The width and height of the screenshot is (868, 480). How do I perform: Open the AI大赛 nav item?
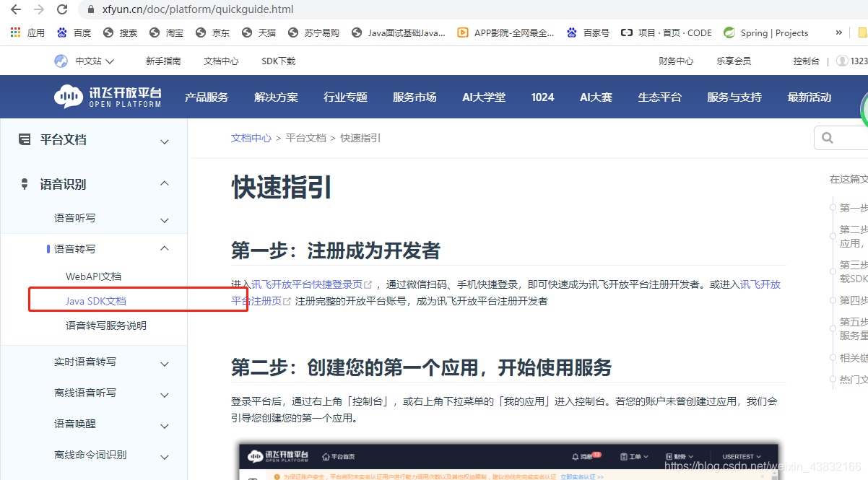pyautogui.click(x=596, y=97)
